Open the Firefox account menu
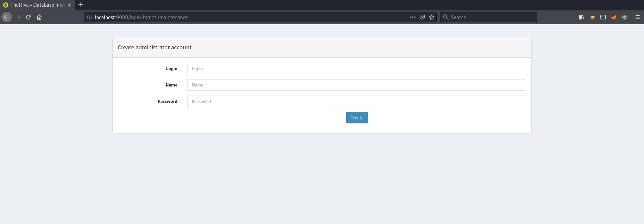The image size is (644, 224). pos(625,17)
